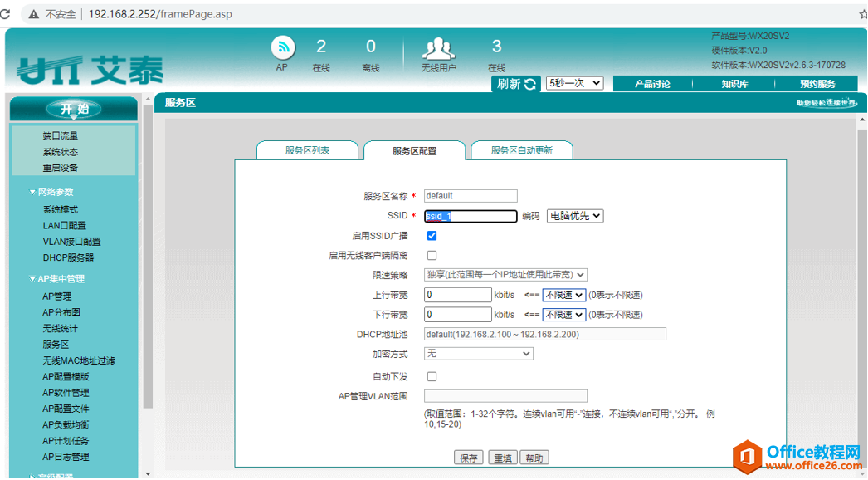This screenshot has width=868, height=480.
Task: Open 上行带宽 不限速 dropdown
Action: (563, 295)
